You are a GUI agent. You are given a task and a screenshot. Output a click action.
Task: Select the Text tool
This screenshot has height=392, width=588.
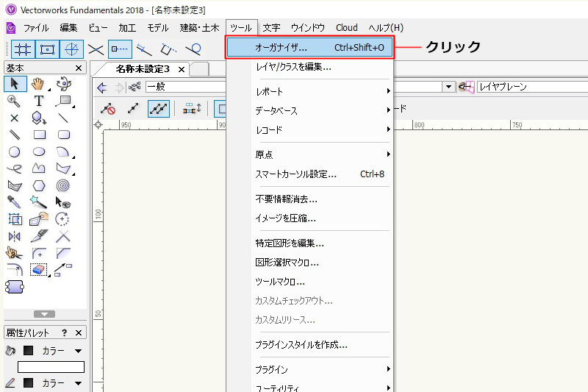[x=39, y=101]
